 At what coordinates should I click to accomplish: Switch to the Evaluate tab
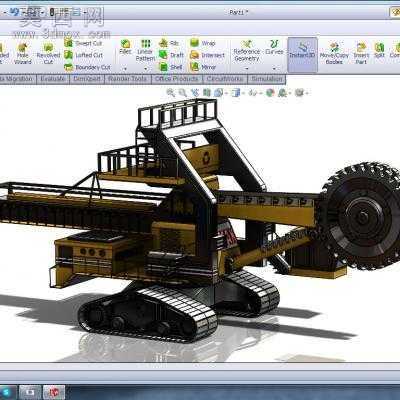(53, 79)
